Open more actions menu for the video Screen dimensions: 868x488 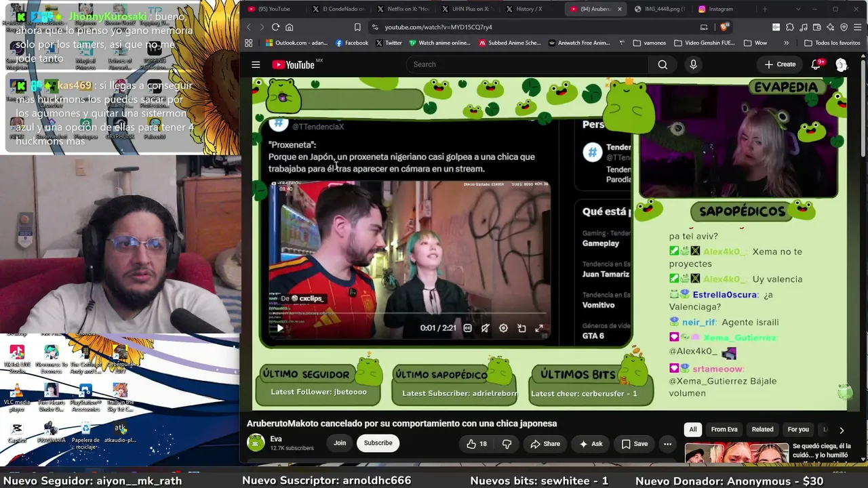667,444
